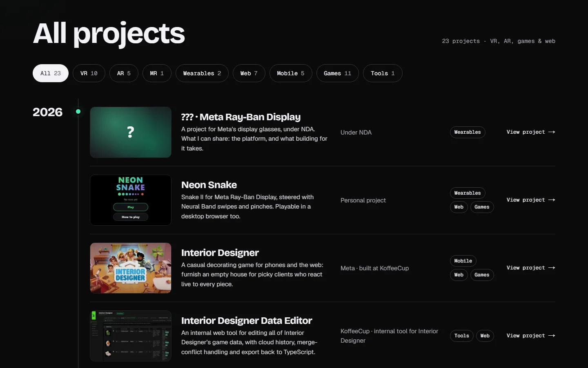View project for Meta Ray-Ban Display

click(531, 132)
